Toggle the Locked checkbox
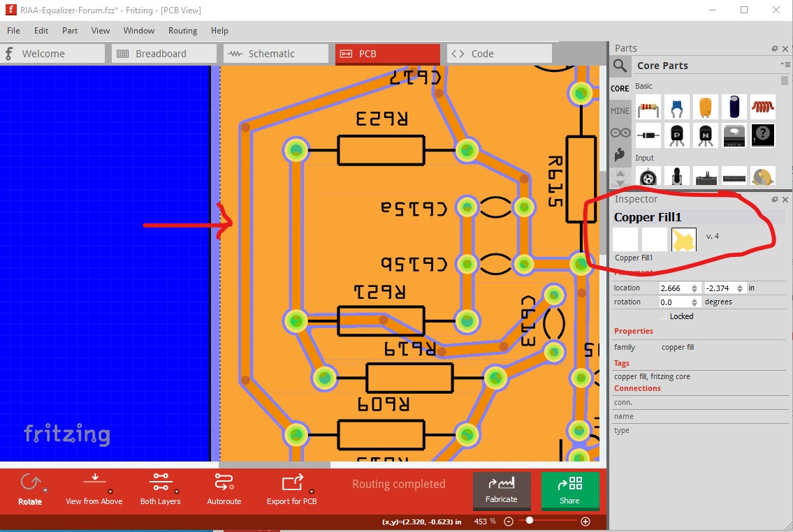 tap(664, 316)
